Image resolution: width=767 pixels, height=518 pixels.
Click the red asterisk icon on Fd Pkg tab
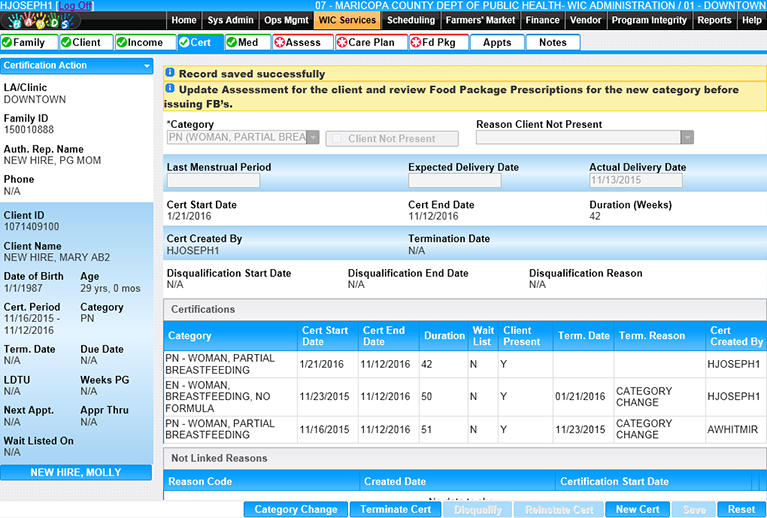(415, 43)
